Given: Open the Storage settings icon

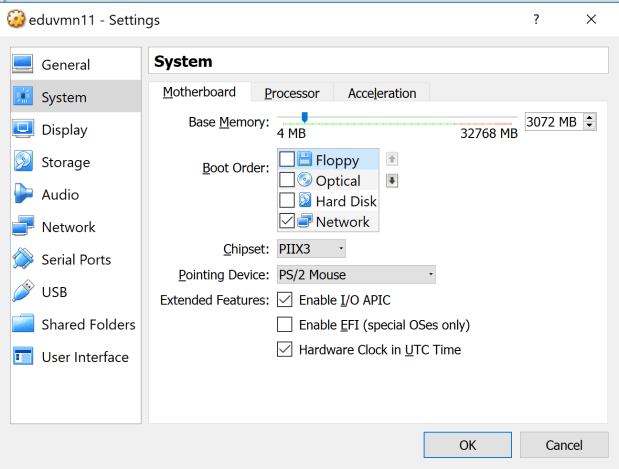Looking at the screenshot, I should pos(24,162).
